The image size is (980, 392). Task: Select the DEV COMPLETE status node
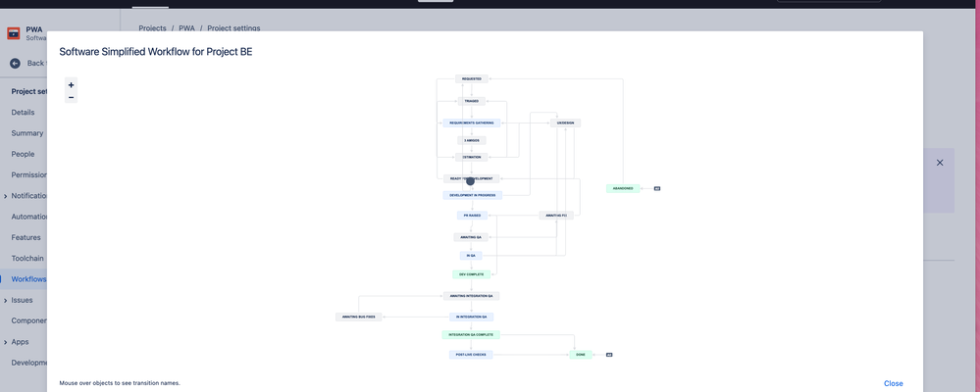pos(471,274)
